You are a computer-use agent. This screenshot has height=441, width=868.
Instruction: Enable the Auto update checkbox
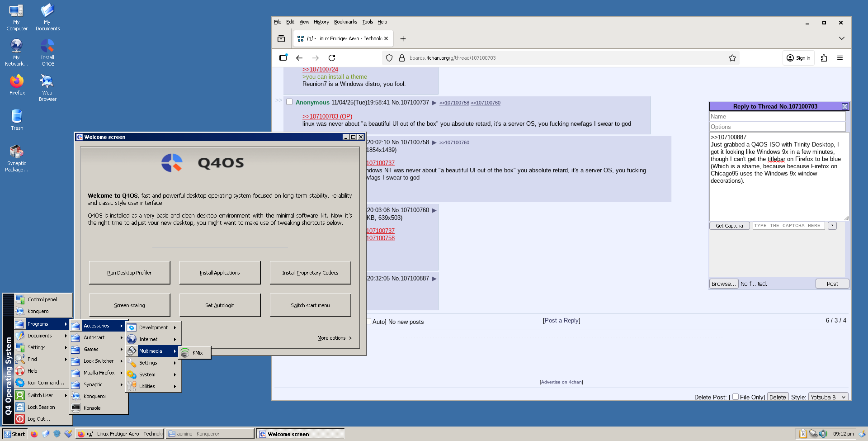tap(368, 321)
